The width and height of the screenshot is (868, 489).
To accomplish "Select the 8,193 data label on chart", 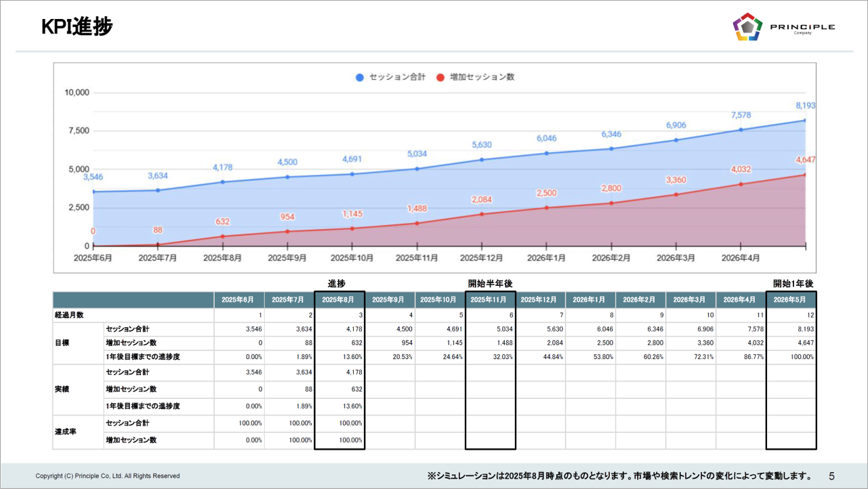I will click(805, 106).
